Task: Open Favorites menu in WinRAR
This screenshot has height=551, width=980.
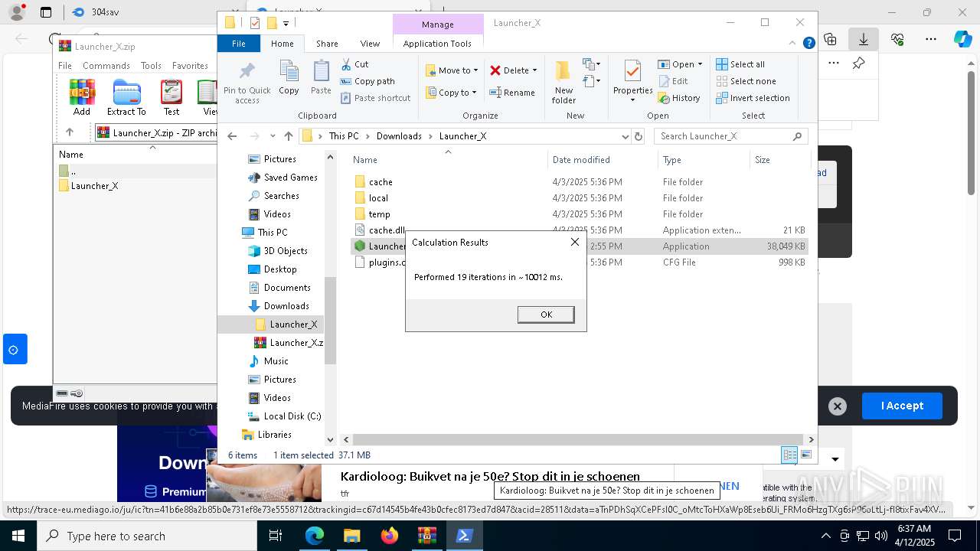Action: tap(190, 66)
